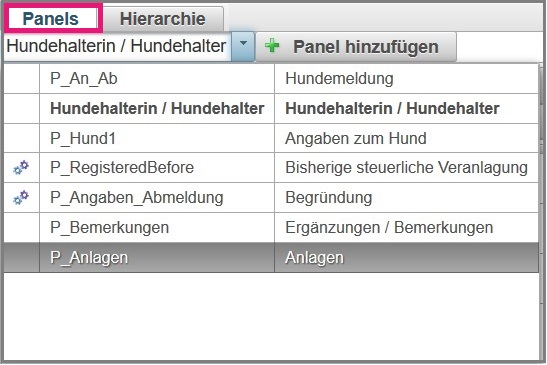The image size is (547, 365).
Task: Click the gears icon beside P_Angaben_Abmeldung
Action: (x=21, y=198)
